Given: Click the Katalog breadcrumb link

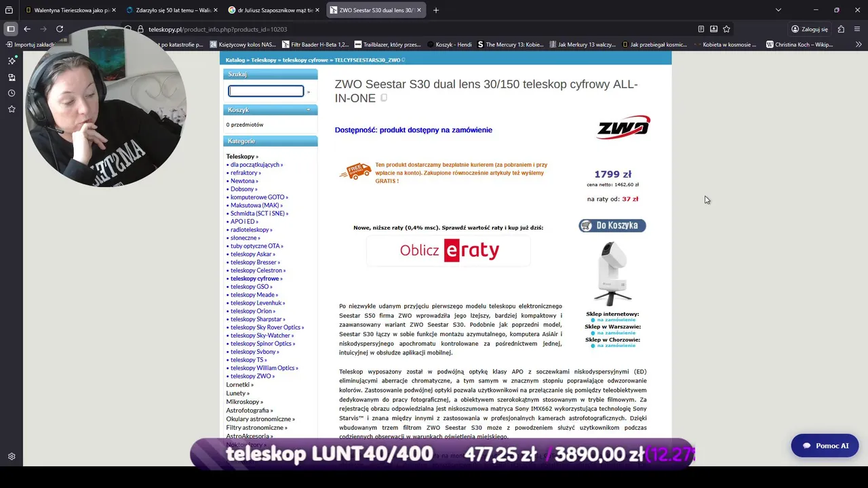Looking at the screenshot, I should (235, 60).
